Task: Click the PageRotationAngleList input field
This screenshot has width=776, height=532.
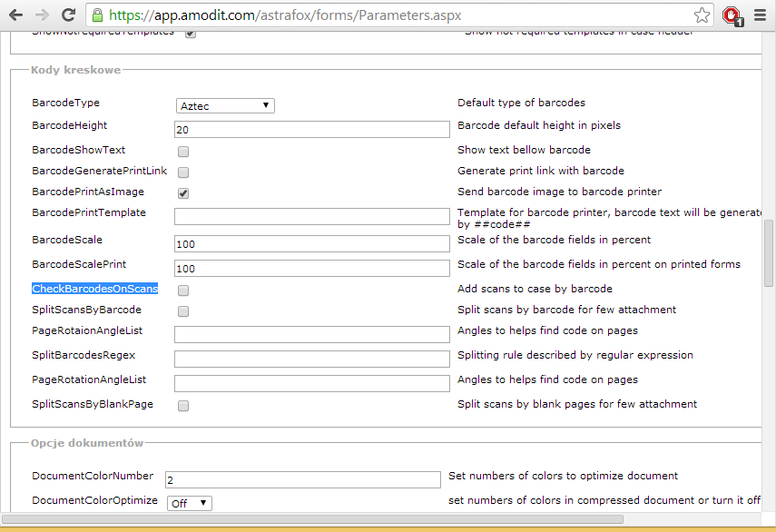Action: coord(312,383)
